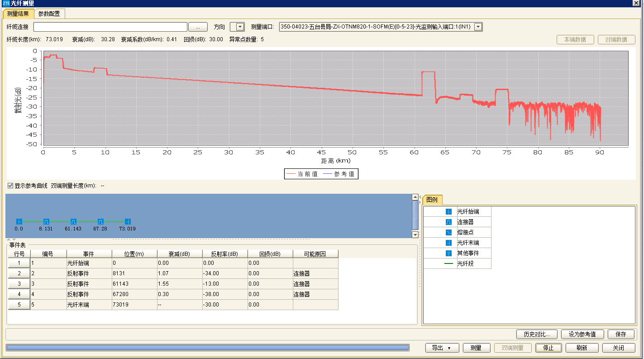Viewport: 644px width, 359px height.
Task: Click position cell 8131
Action: 134,273
